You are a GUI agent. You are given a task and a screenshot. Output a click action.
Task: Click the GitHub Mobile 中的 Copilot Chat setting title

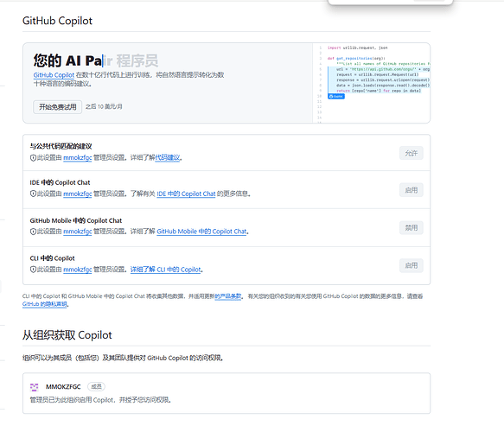pos(76,220)
